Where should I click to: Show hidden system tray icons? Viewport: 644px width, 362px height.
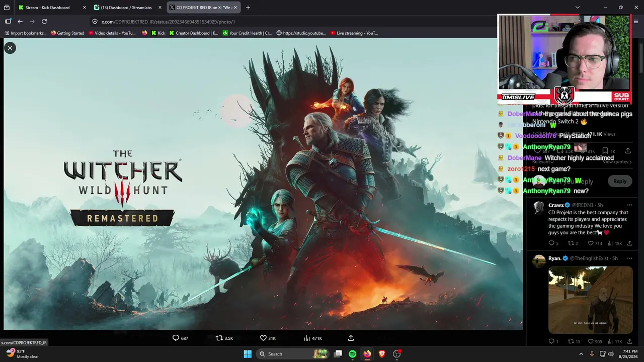pyautogui.click(x=581, y=354)
